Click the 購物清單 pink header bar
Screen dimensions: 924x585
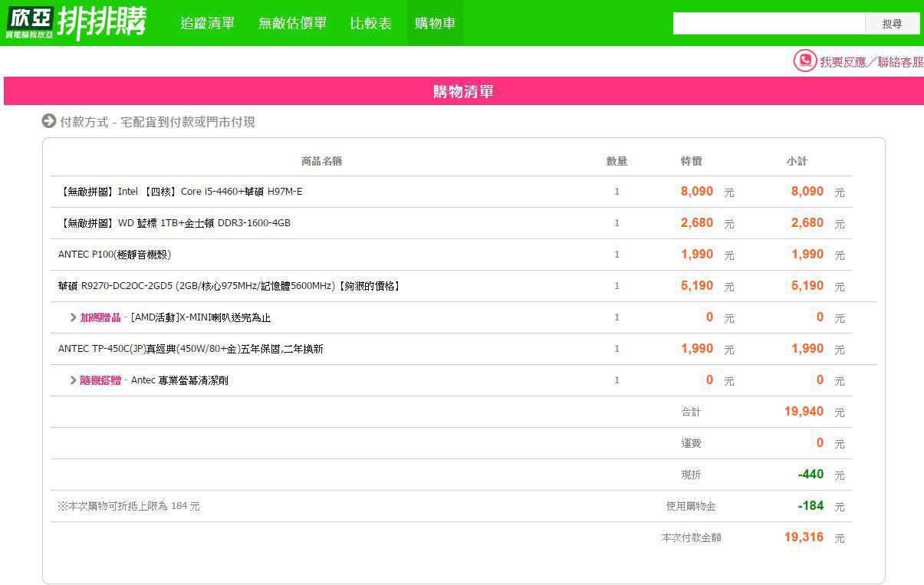pos(463,91)
